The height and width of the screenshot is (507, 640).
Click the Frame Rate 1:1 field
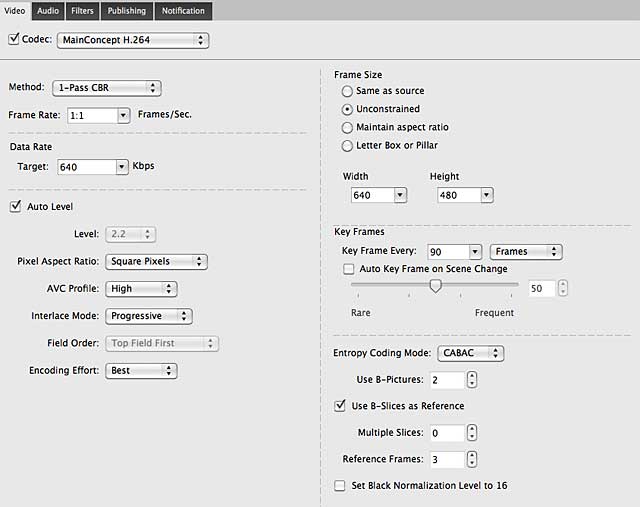pyautogui.click(x=93, y=116)
